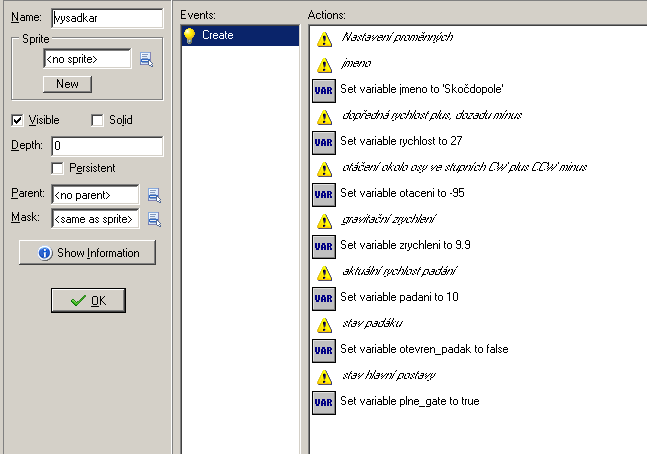Click New sprite button

[x=67, y=84]
